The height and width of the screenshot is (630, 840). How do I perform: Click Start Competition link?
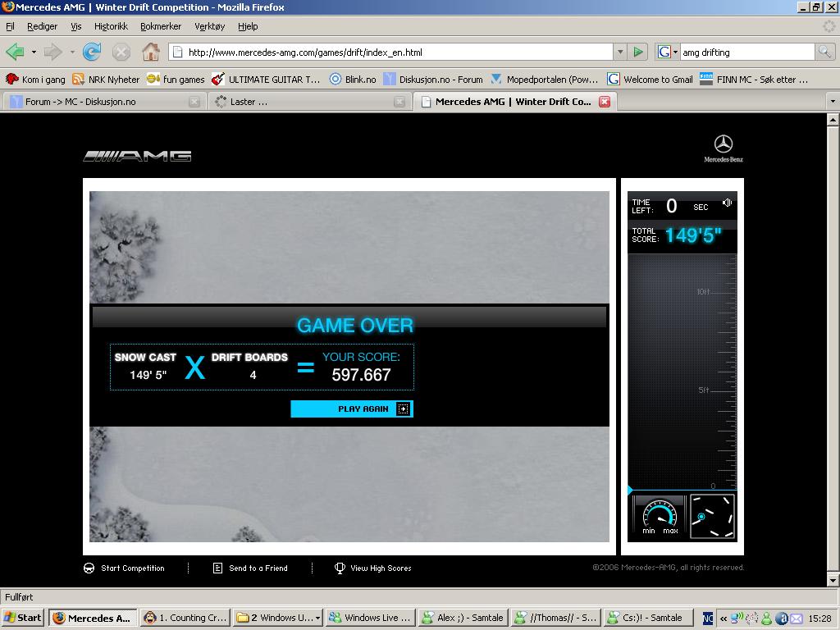point(125,568)
